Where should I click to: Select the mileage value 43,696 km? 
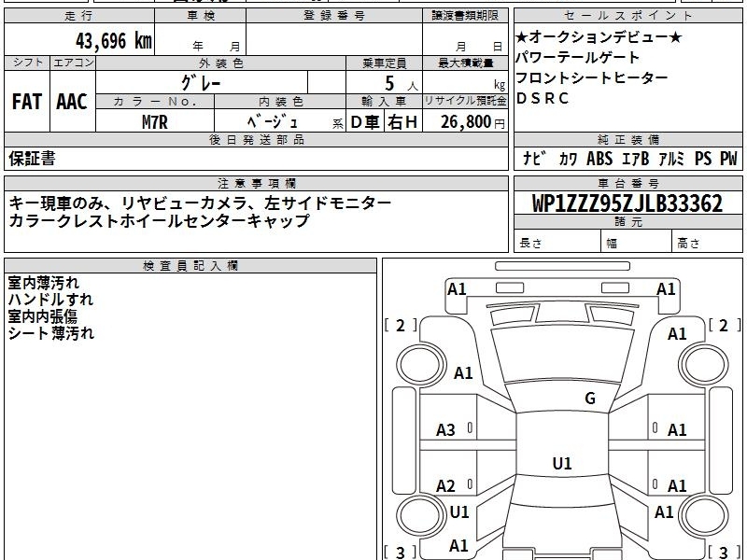pos(114,41)
